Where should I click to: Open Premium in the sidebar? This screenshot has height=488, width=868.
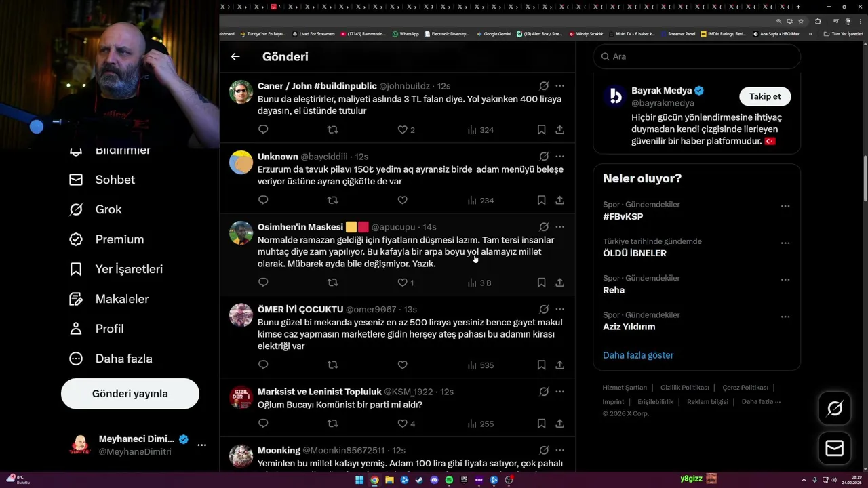point(106,239)
